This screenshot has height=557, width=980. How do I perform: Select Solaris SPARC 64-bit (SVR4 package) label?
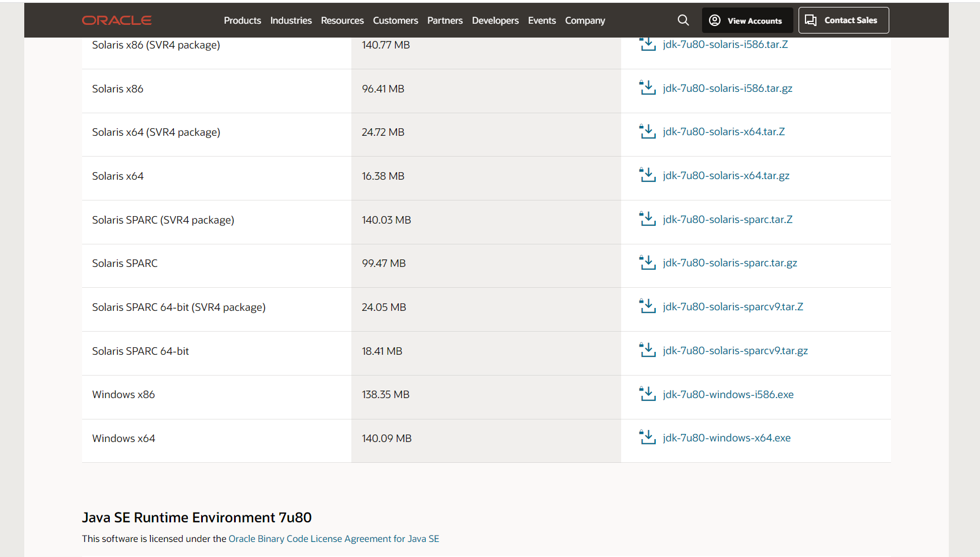coord(179,307)
